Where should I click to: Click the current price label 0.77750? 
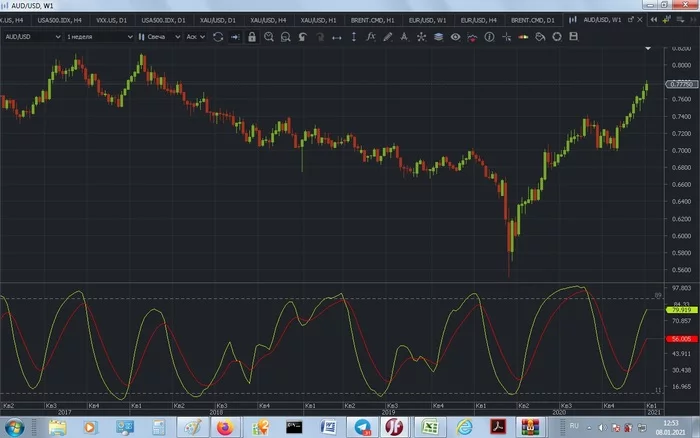click(681, 84)
